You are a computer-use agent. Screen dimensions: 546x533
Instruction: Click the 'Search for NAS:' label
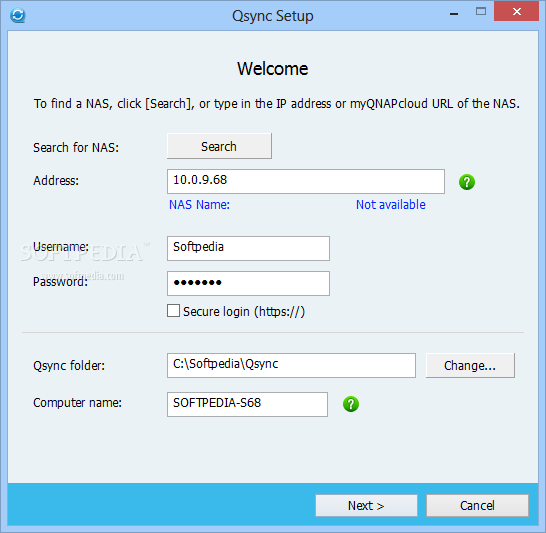coord(76,148)
